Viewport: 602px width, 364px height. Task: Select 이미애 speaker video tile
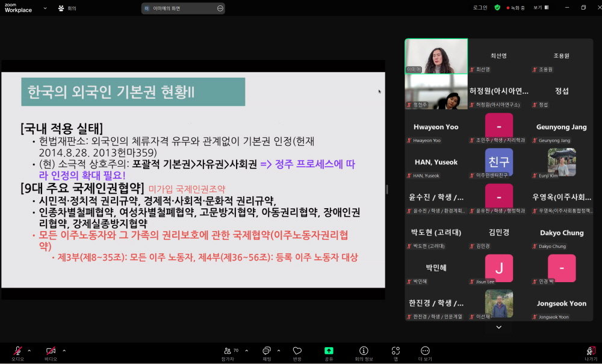coord(436,56)
